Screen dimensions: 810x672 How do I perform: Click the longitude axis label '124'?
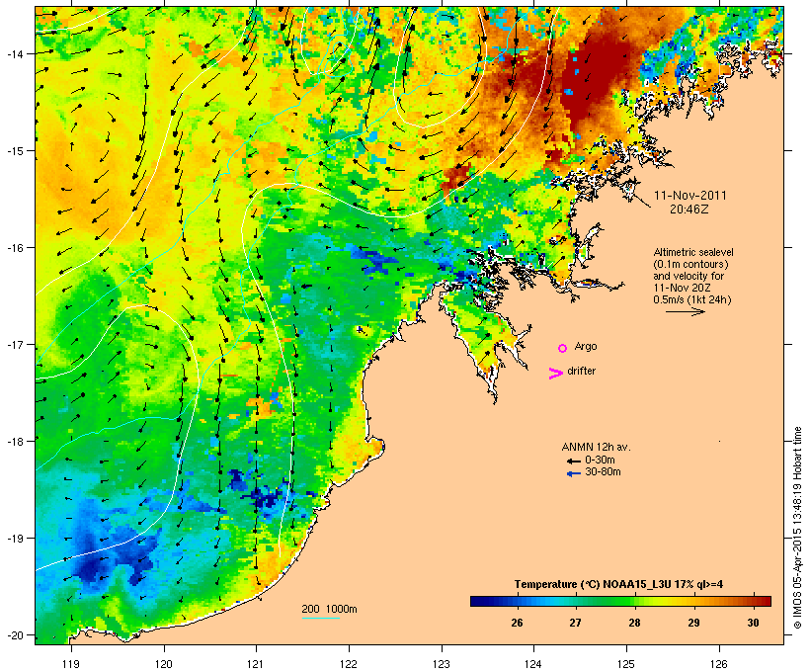(533, 664)
